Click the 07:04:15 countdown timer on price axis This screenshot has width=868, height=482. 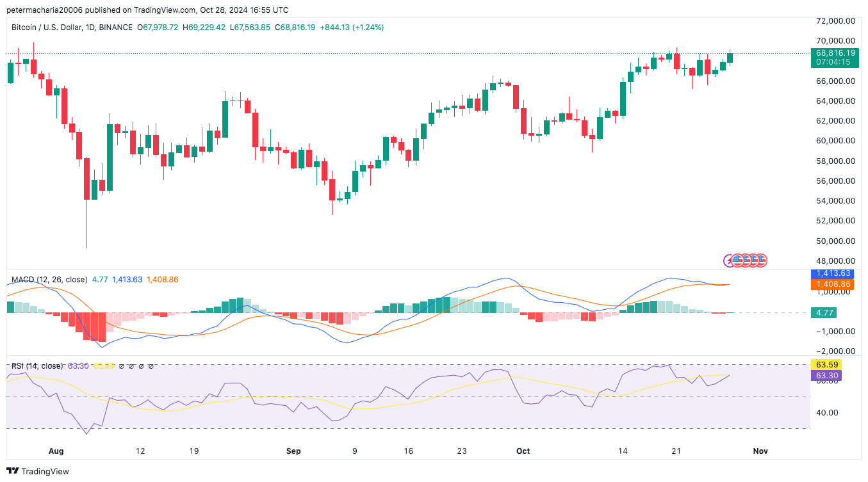tap(833, 62)
